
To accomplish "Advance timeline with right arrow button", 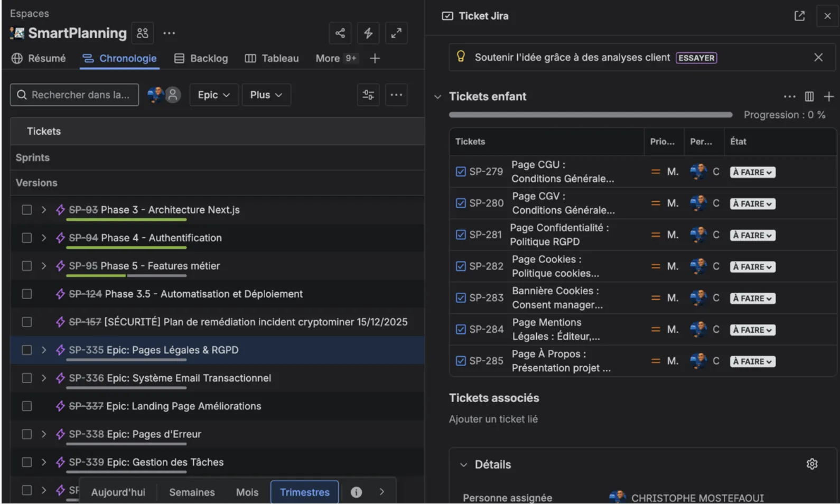I will click(382, 492).
